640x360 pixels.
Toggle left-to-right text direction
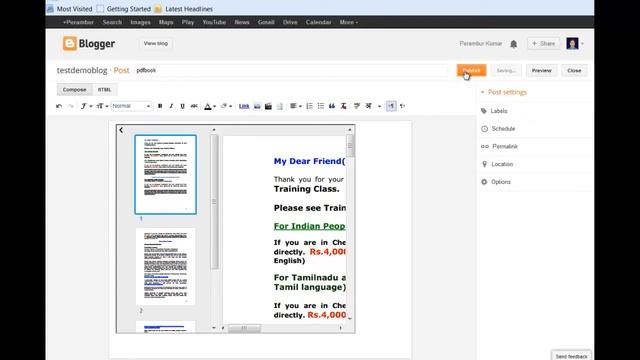pyautogui.click(x=391, y=106)
